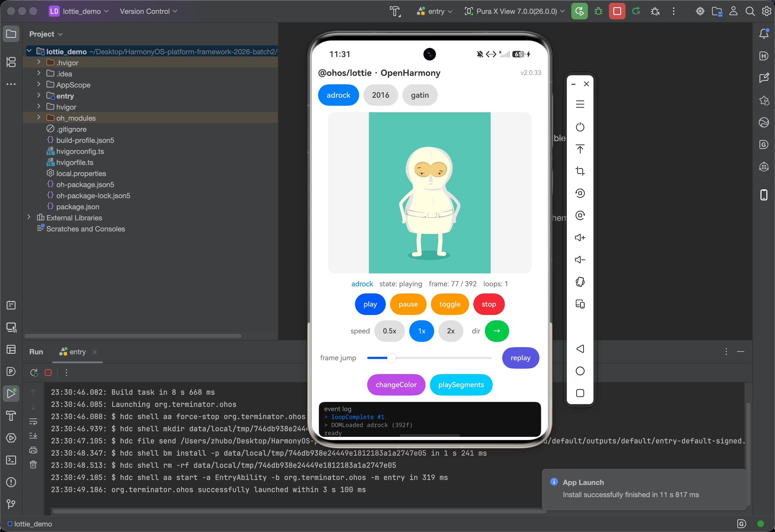Expand the entry module folder

(39, 95)
